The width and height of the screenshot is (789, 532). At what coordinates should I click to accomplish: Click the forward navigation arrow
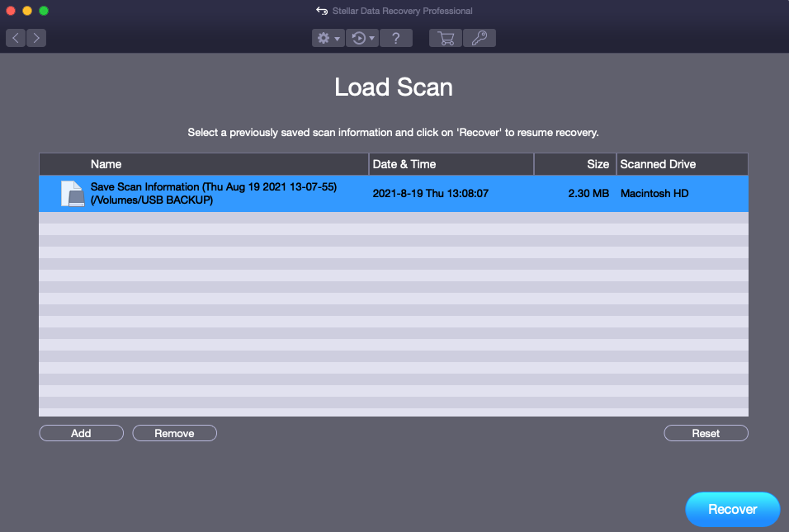(36, 38)
